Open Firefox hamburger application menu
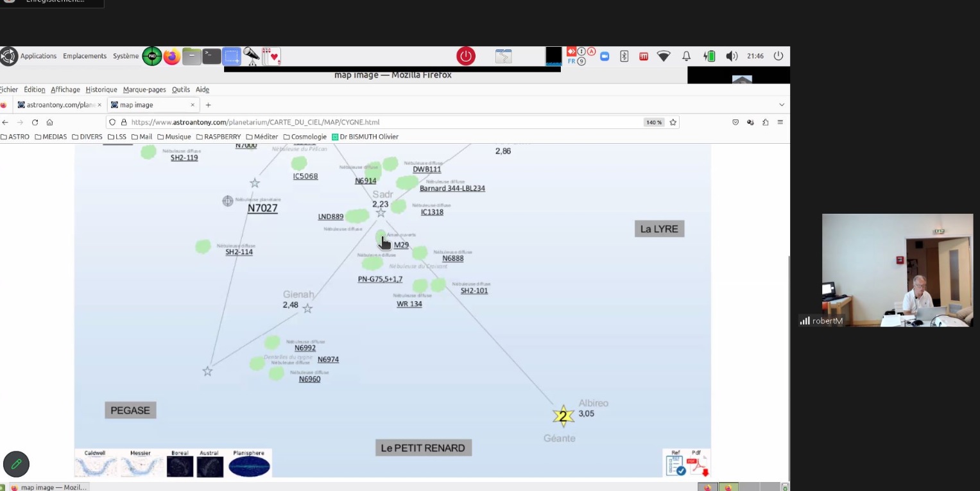This screenshot has height=491, width=980. (x=780, y=122)
